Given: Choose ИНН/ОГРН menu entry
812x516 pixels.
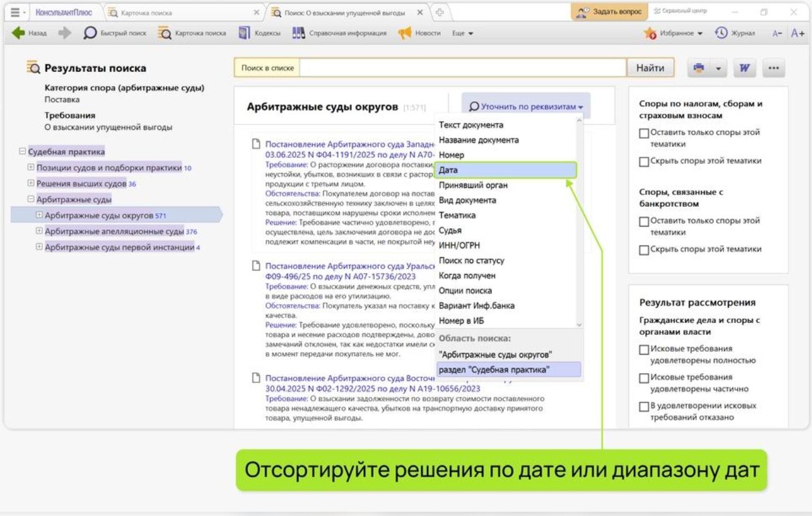Looking at the screenshot, I should (459, 246).
